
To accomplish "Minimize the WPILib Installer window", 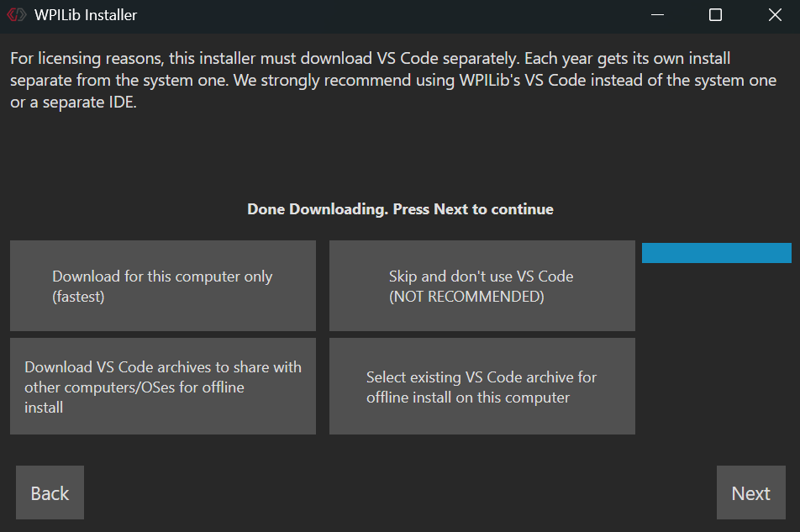I will pos(655,15).
